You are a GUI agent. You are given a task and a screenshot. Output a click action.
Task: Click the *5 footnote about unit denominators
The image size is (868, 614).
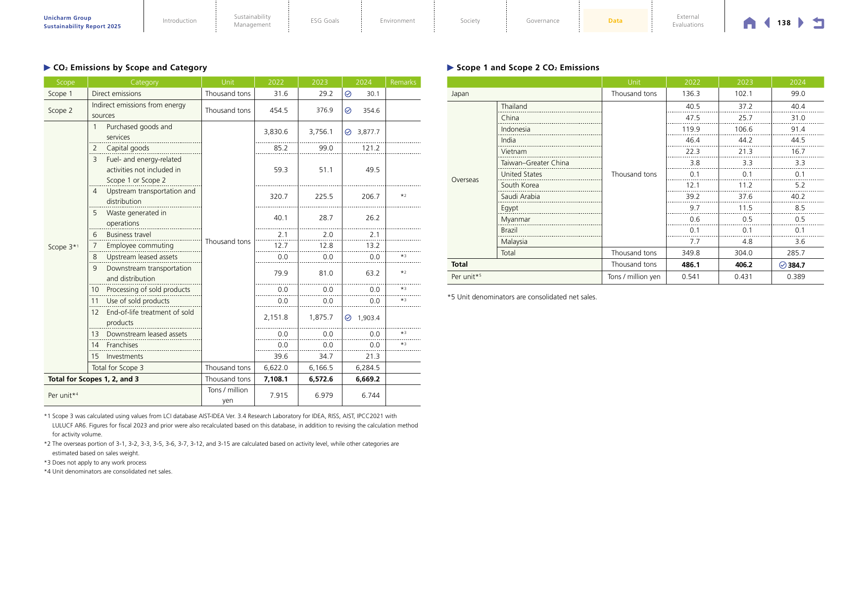pyautogui.click(x=522, y=297)
